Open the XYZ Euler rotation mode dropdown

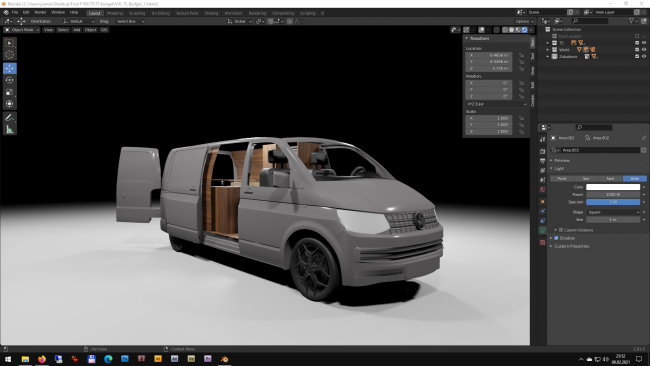pyautogui.click(x=497, y=104)
